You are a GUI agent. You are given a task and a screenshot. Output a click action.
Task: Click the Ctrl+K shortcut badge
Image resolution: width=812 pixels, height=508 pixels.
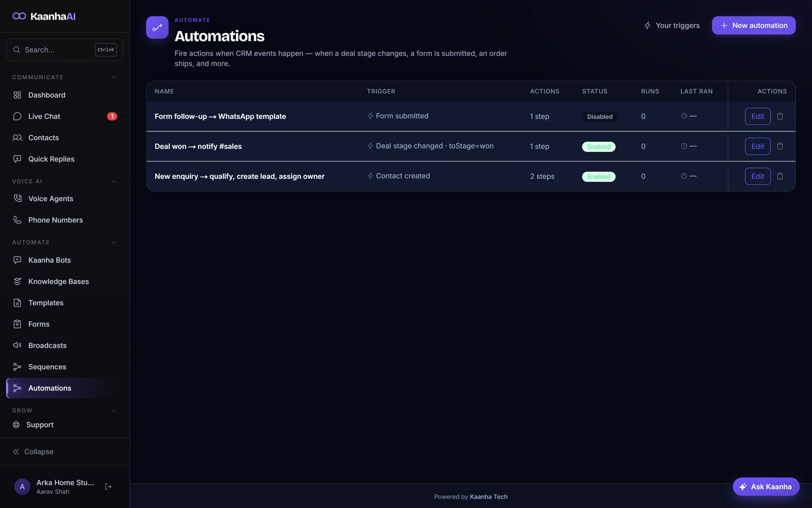point(106,50)
